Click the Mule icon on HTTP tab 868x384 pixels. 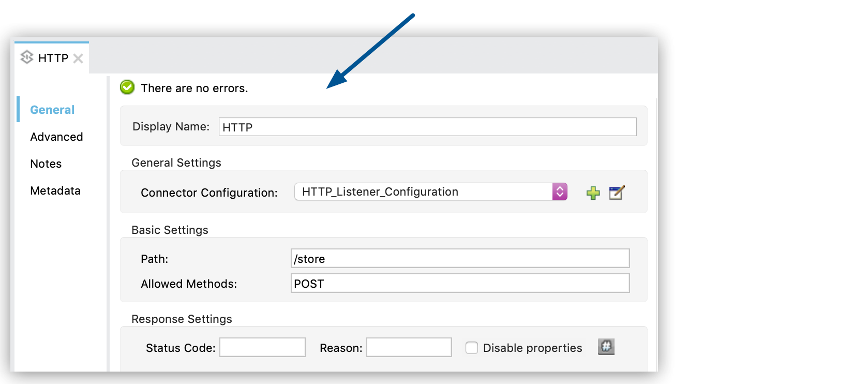[27, 57]
